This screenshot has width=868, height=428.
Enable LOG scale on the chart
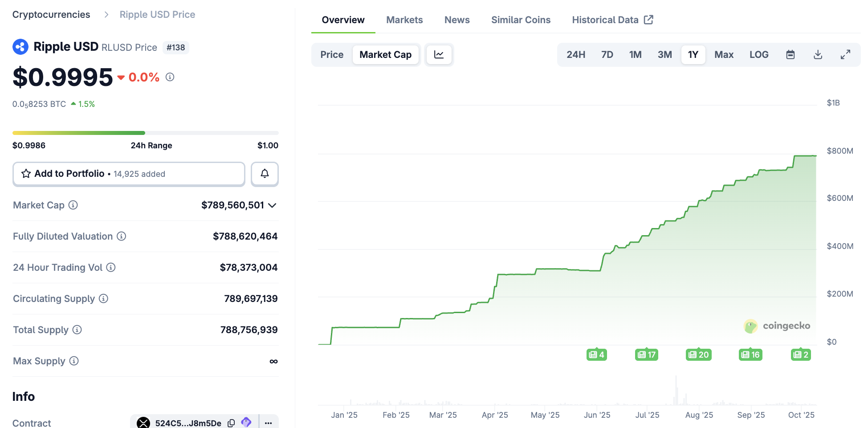click(759, 54)
